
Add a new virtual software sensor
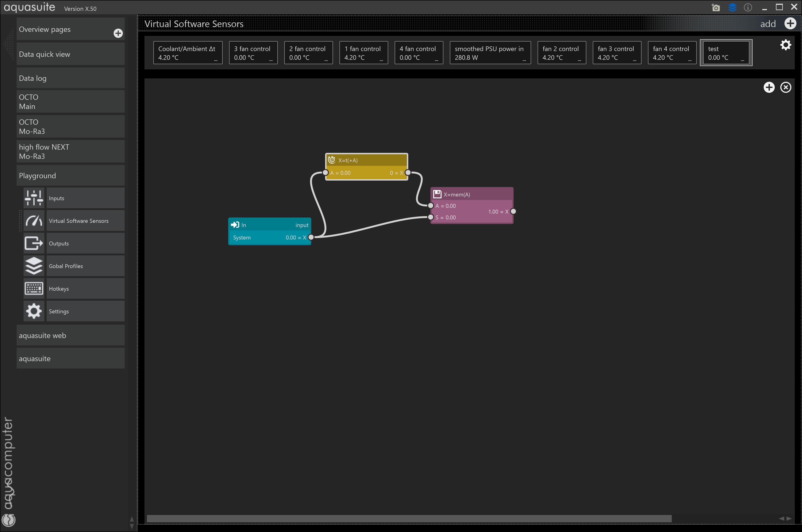click(x=790, y=24)
